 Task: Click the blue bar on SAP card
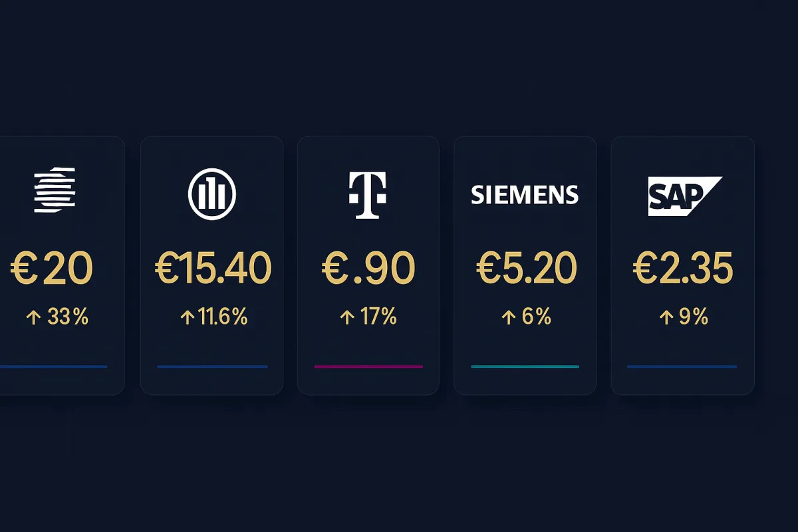(682, 366)
